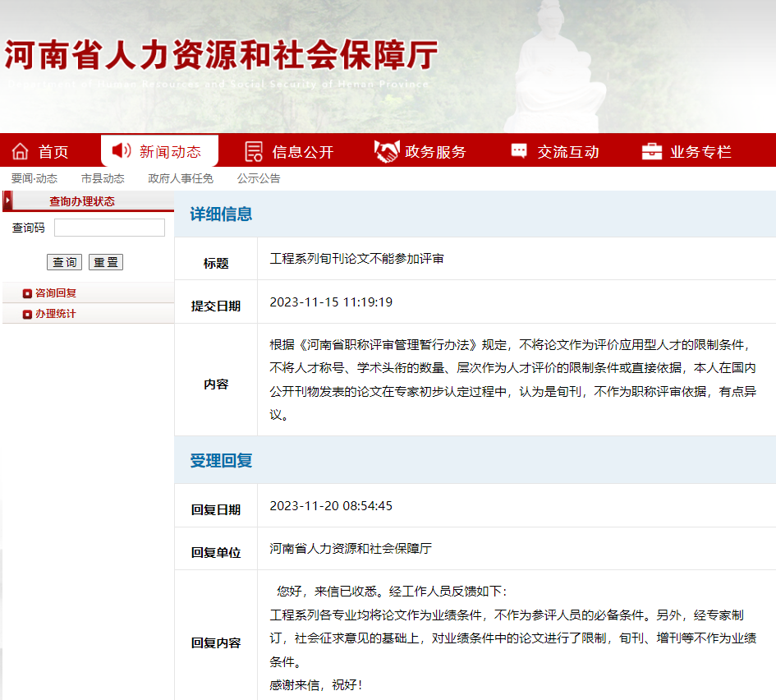The width and height of the screenshot is (776, 700).
Task: Select the chat bubble icon beside 交流互动
Action: pyautogui.click(x=518, y=150)
